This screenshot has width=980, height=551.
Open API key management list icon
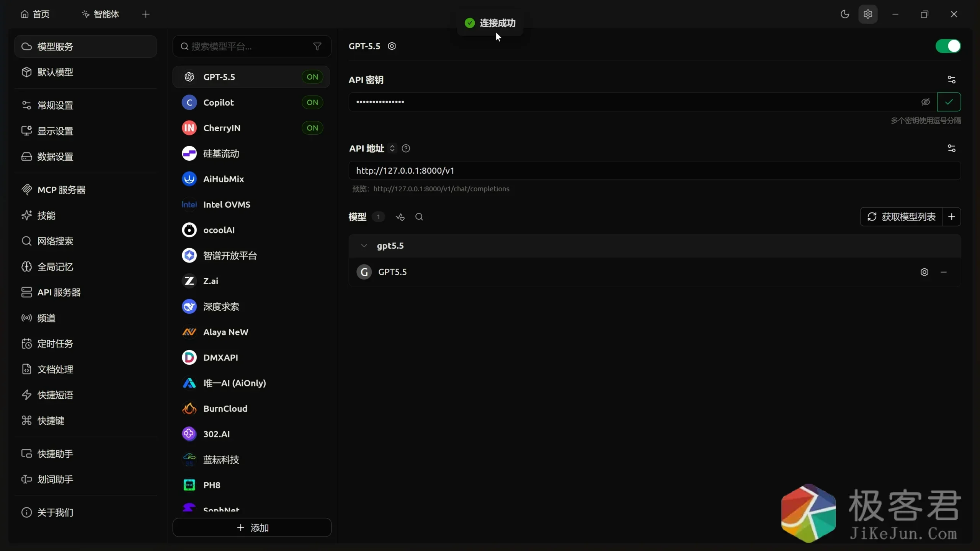(951, 80)
